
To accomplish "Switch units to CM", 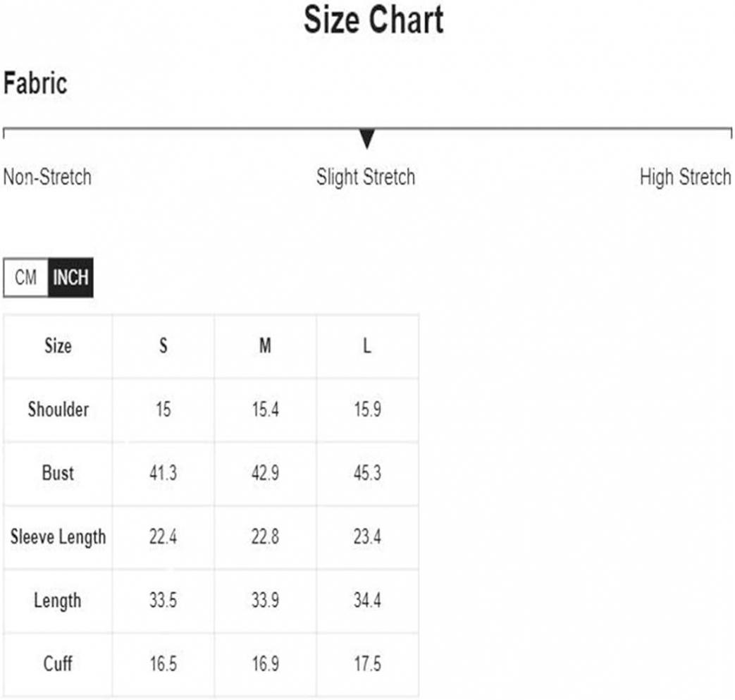I will tap(26, 277).
